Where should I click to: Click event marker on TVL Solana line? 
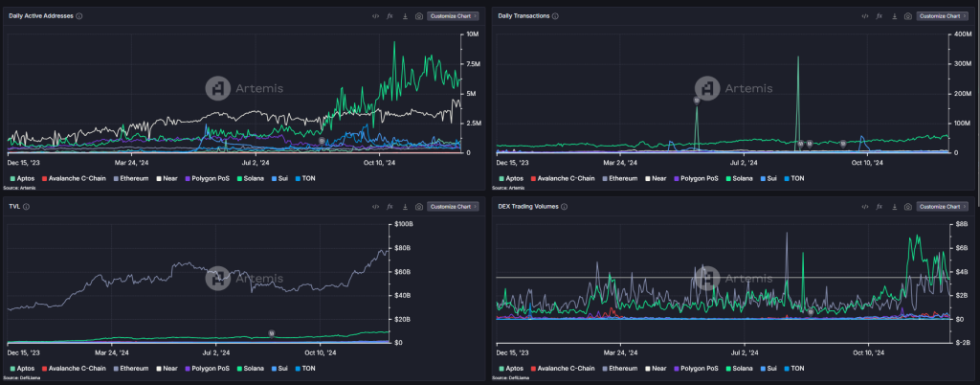tap(271, 333)
